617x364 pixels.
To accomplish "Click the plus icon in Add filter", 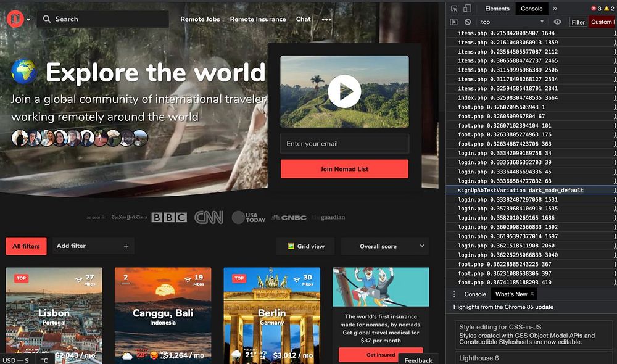I will pyautogui.click(x=126, y=246).
